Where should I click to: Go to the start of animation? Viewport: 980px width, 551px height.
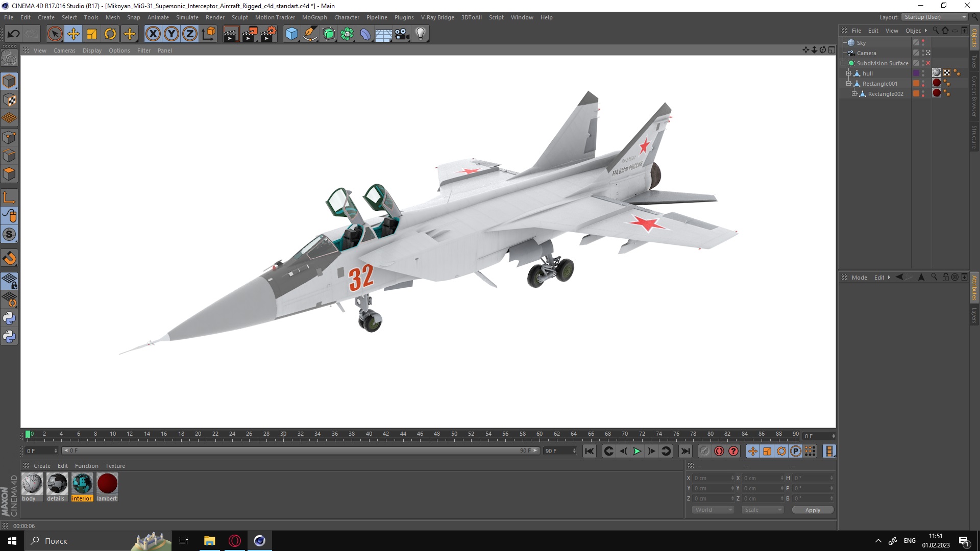tap(590, 451)
